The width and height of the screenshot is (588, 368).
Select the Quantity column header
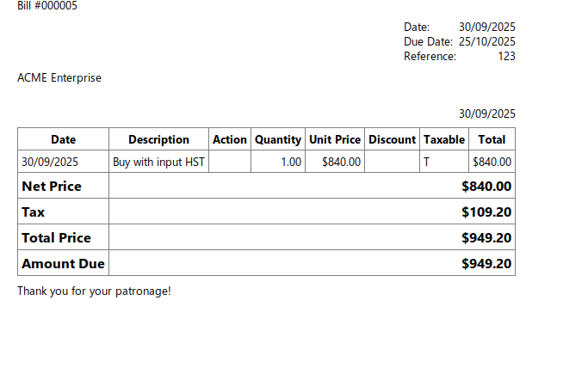point(278,139)
